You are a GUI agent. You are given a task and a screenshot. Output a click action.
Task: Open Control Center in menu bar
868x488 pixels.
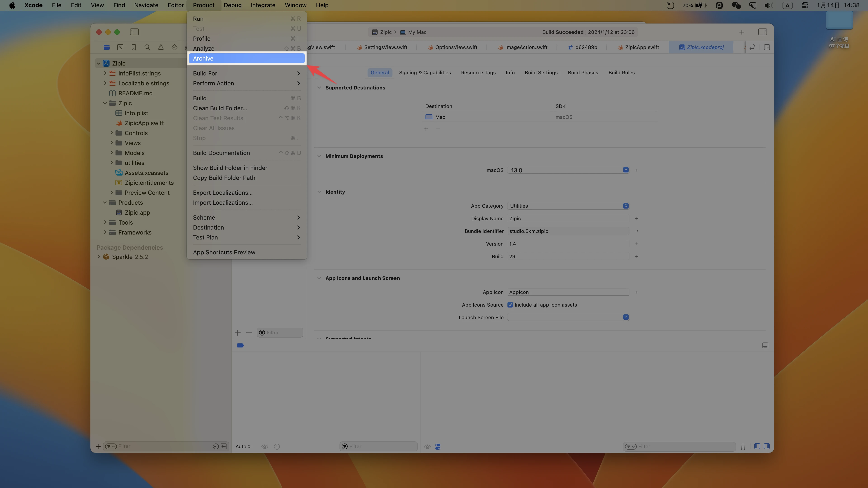click(805, 5)
